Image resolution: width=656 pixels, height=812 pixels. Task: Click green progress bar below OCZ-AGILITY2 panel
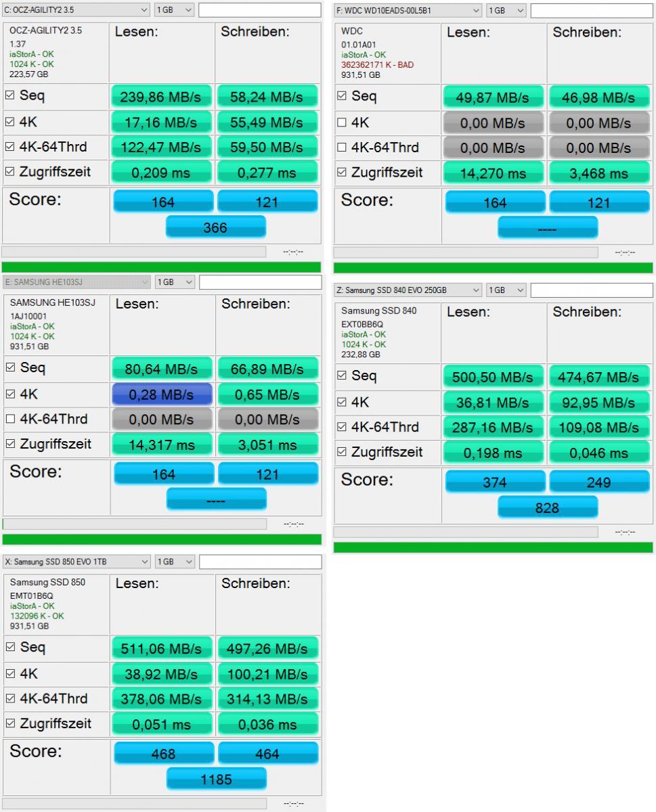161,267
